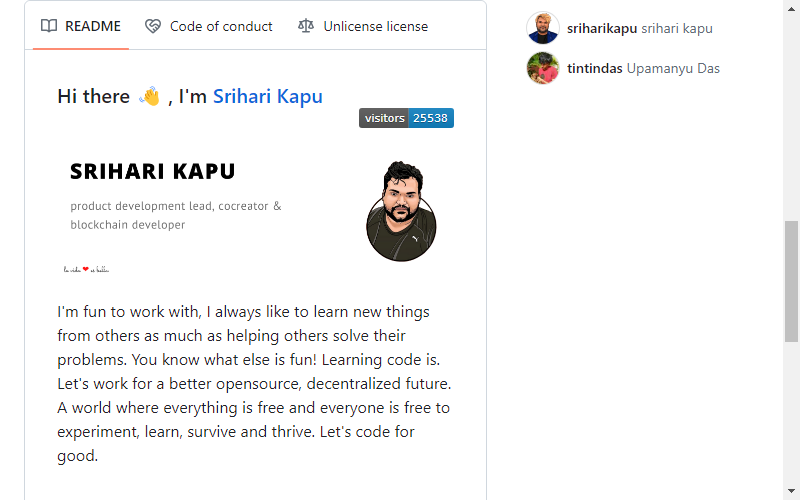Click the scrollbar track below the thumb
Image resolution: width=800 pixels, height=500 pixels.
[791, 412]
